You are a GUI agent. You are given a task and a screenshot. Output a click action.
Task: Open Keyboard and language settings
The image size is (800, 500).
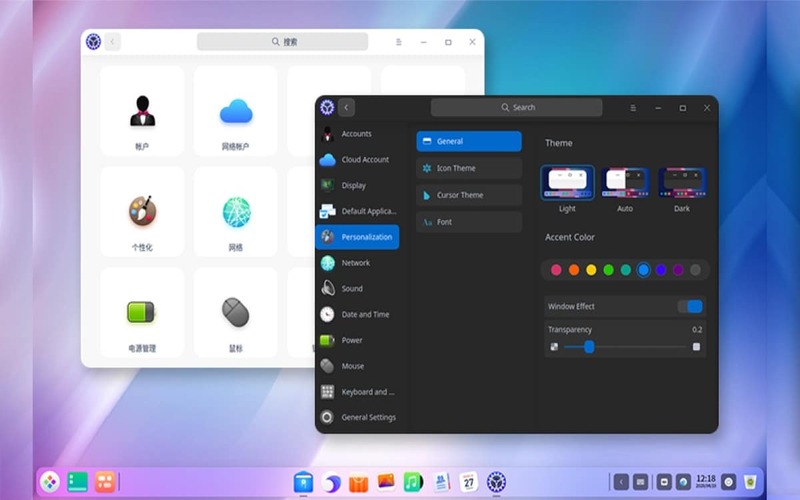coord(357,392)
